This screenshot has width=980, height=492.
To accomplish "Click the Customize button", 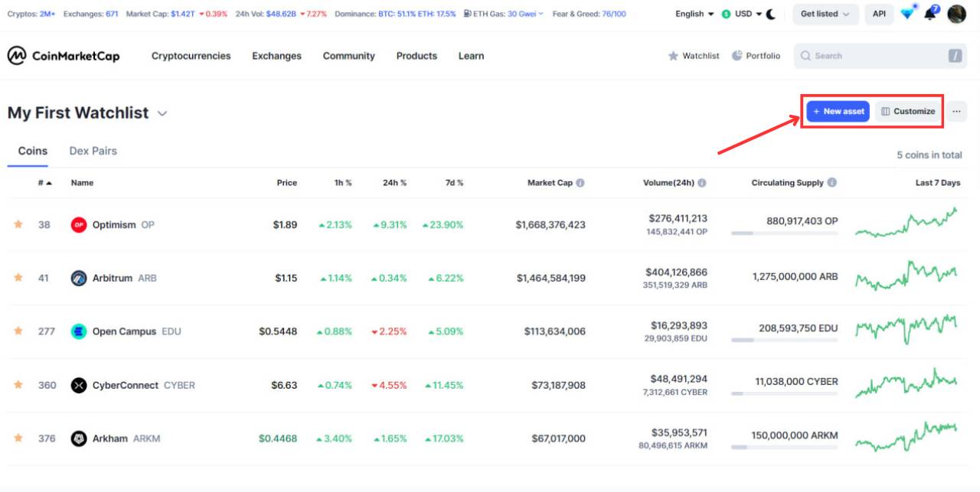I will (x=907, y=111).
